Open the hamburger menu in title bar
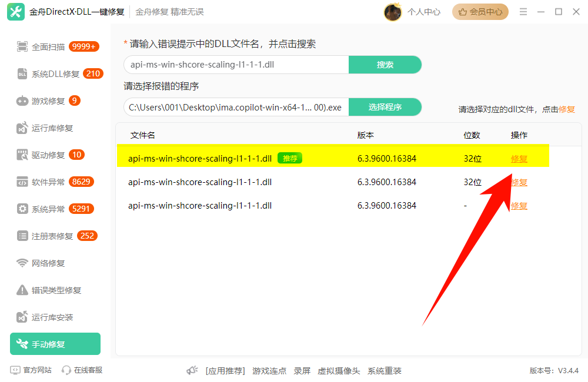The image size is (588, 382). tap(523, 12)
